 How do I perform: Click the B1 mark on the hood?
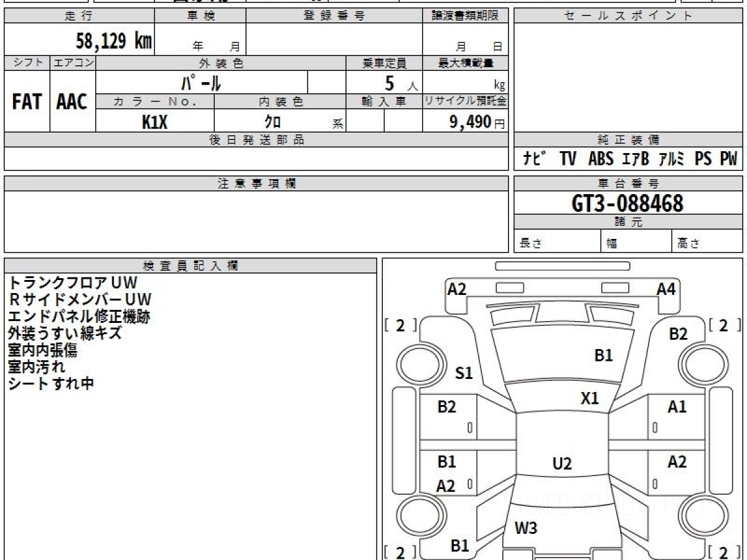(604, 355)
